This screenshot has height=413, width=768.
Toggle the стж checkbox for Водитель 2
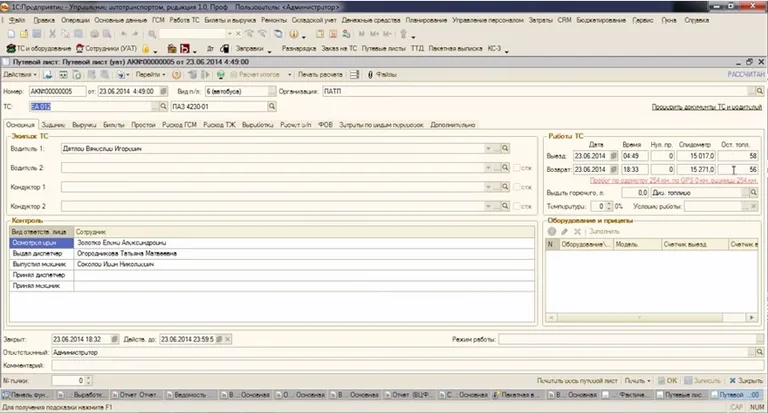click(515, 166)
